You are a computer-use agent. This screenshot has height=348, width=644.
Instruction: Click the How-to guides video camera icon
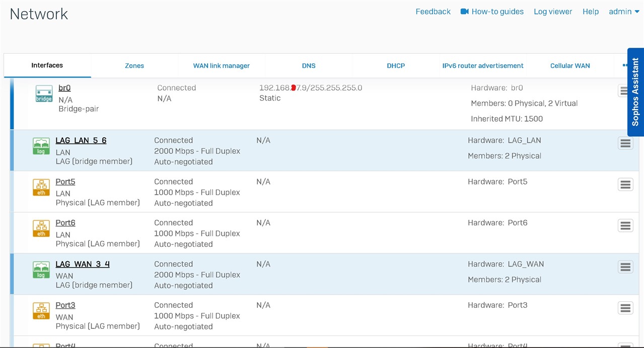tap(465, 12)
